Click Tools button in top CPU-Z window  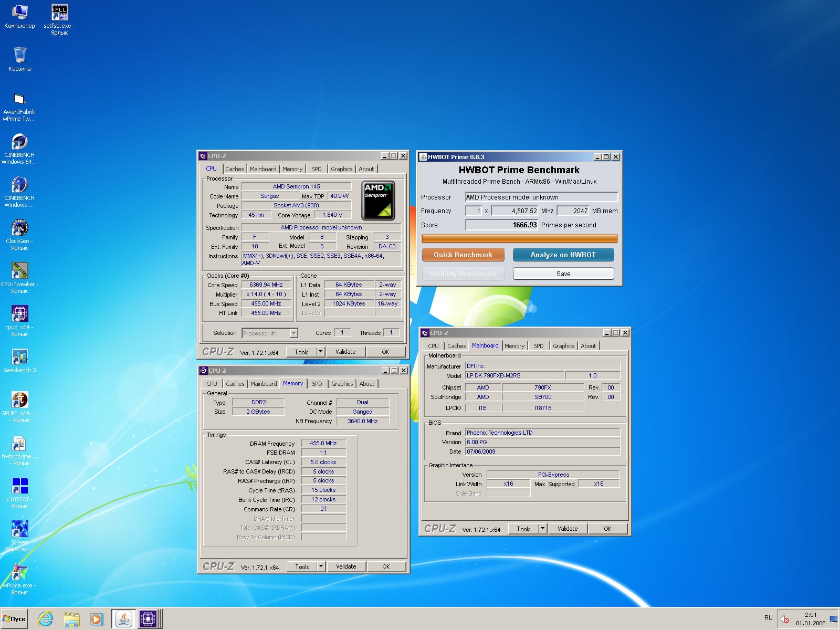tap(301, 352)
